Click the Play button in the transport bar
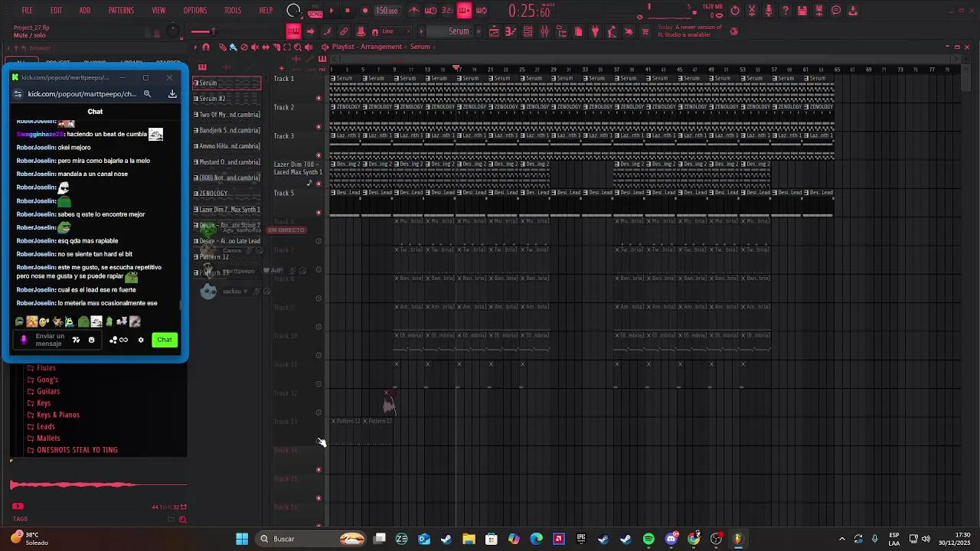The image size is (980, 551). 332,11
